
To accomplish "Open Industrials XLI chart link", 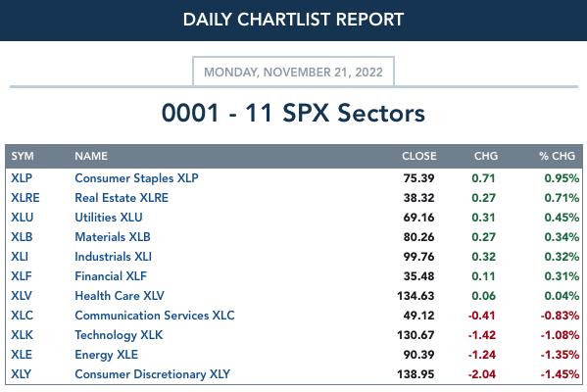I will tap(114, 257).
